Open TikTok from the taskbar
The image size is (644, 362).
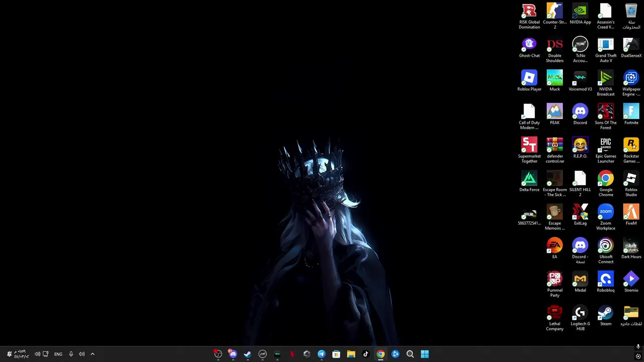coord(366,354)
